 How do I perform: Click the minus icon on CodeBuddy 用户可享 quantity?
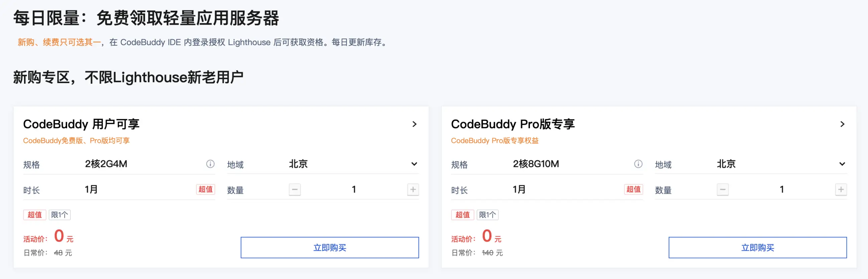294,189
